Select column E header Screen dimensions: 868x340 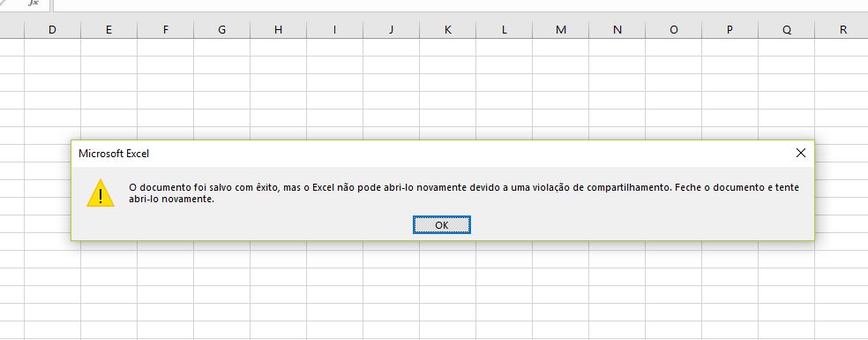click(109, 30)
